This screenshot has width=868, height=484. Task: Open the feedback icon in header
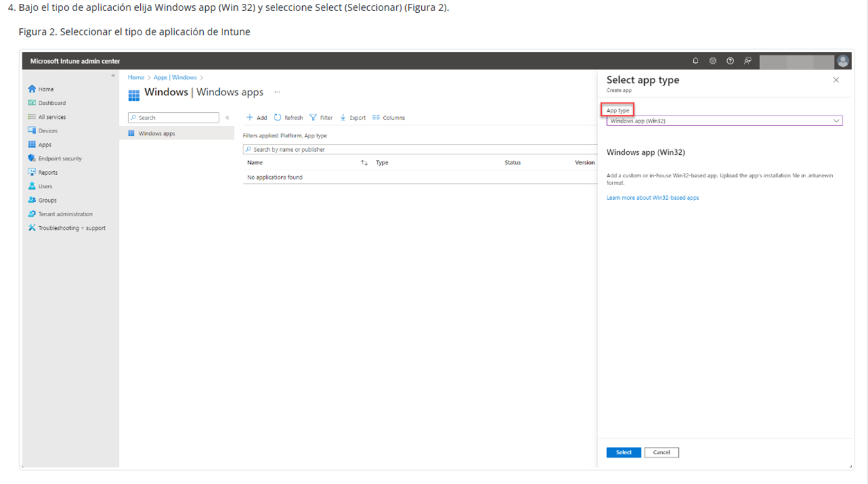coord(747,61)
